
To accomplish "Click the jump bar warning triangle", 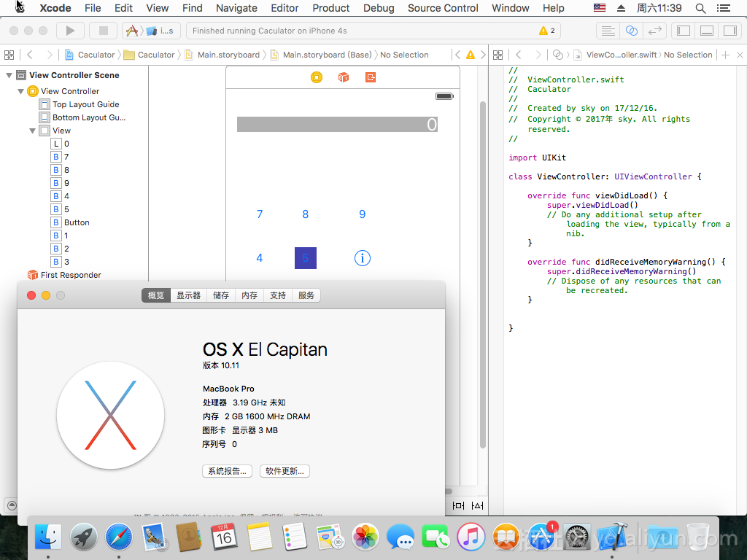I will click(x=471, y=55).
